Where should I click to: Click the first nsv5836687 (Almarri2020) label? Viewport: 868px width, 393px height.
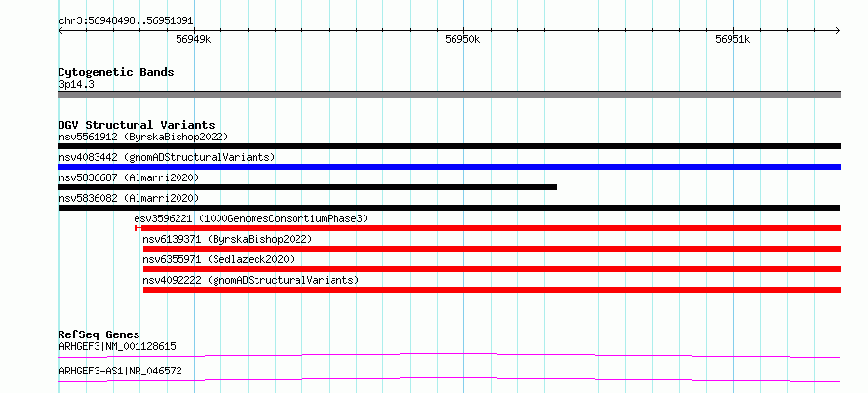pyautogui.click(x=129, y=177)
